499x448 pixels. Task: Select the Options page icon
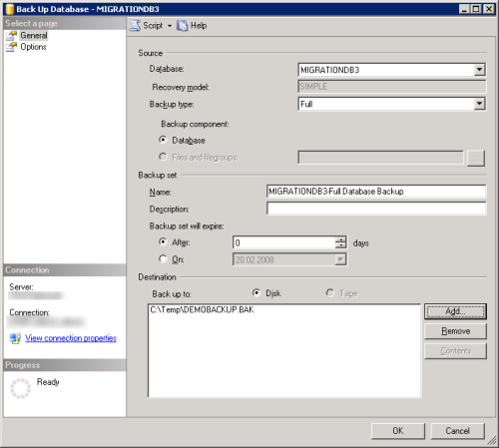click(x=11, y=47)
